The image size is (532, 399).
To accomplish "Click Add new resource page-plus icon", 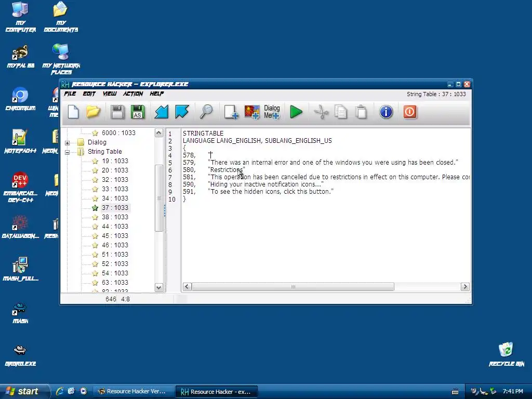I will tap(231, 112).
